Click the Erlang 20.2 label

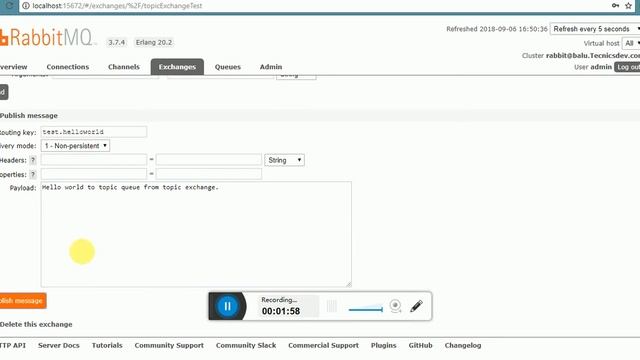(154, 42)
